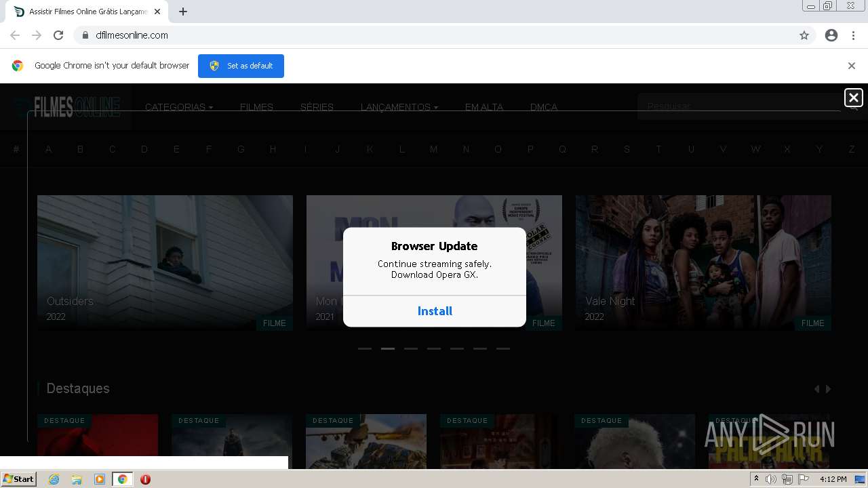The width and height of the screenshot is (868, 488).
Task: Click Set as default button
Action: (241, 66)
